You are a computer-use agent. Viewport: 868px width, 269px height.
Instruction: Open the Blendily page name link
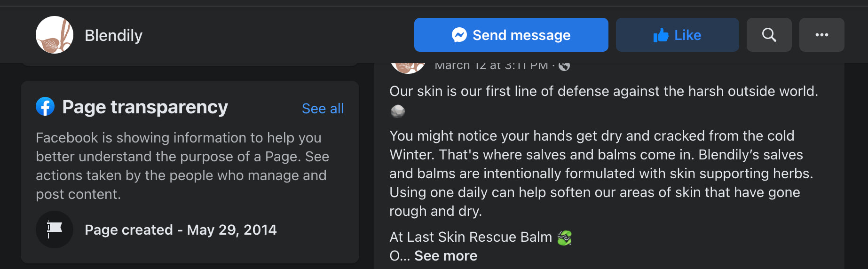(113, 35)
